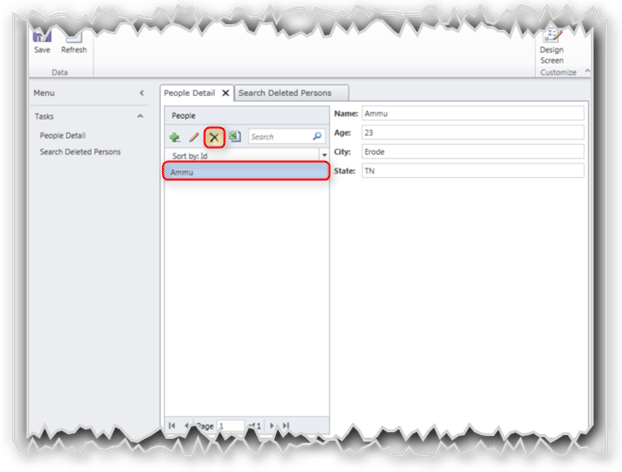Click the Save ribbon button

coord(42,43)
